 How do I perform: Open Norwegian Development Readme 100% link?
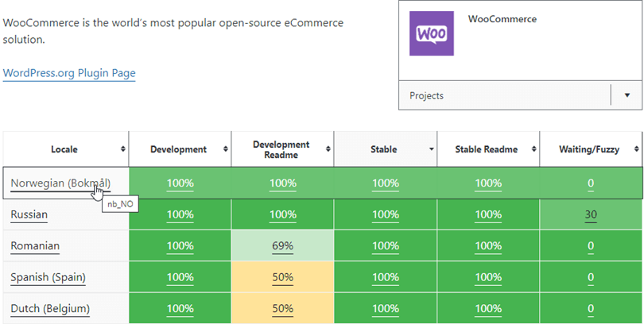point(282,183)
